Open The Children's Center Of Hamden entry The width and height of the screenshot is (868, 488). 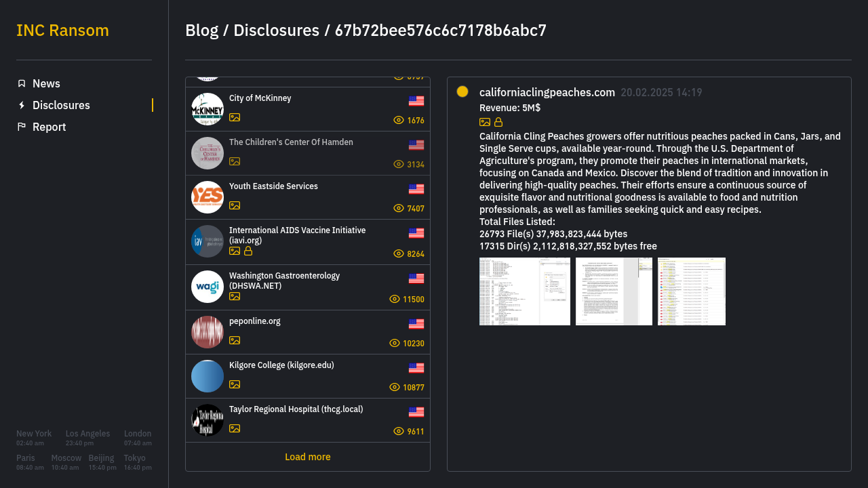(308, 153)
